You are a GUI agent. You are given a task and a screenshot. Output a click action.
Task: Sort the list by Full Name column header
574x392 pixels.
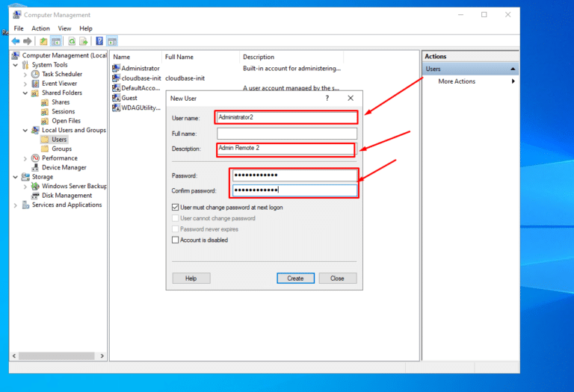click(x=200, y=57)
